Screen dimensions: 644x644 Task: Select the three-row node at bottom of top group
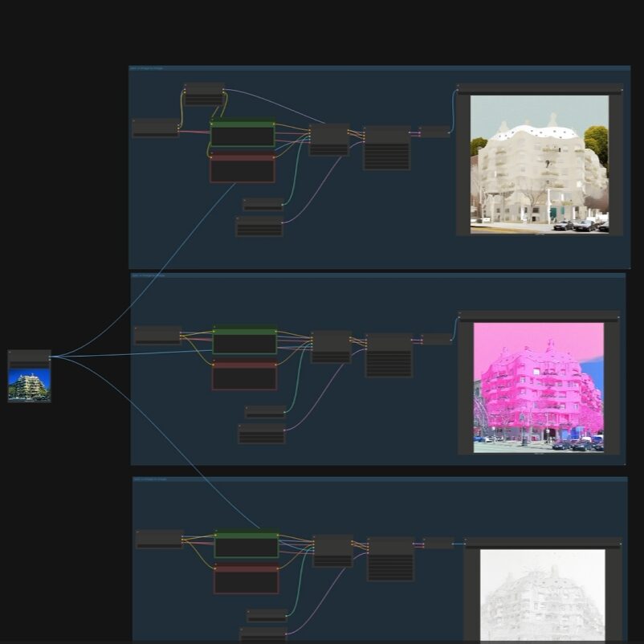point(259,226)
